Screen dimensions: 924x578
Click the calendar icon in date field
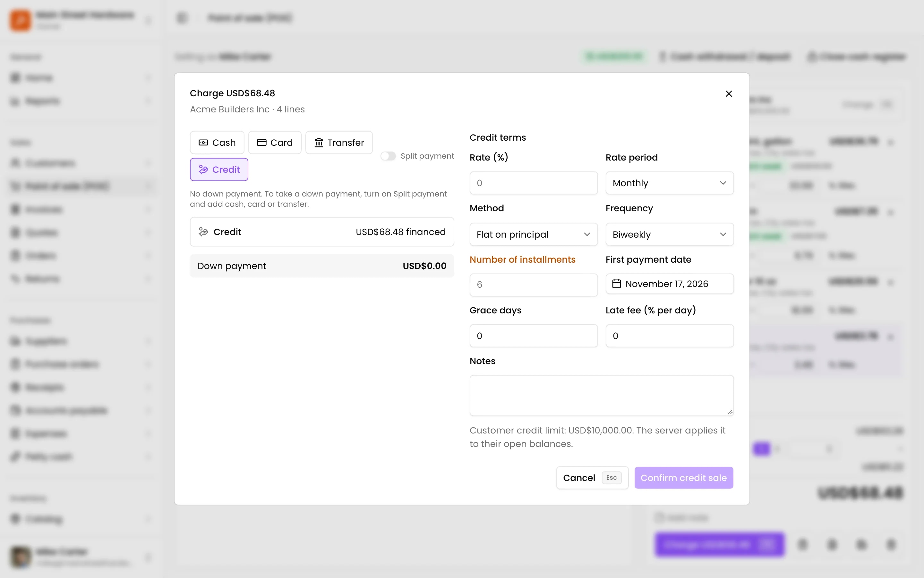click(616, 284)
